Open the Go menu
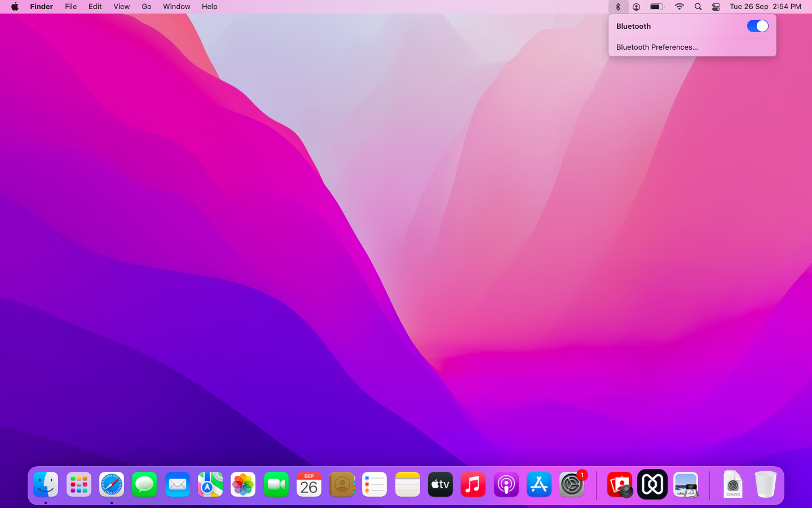The width and height of the screenshot is (812, 508). (x=147, y=7)
